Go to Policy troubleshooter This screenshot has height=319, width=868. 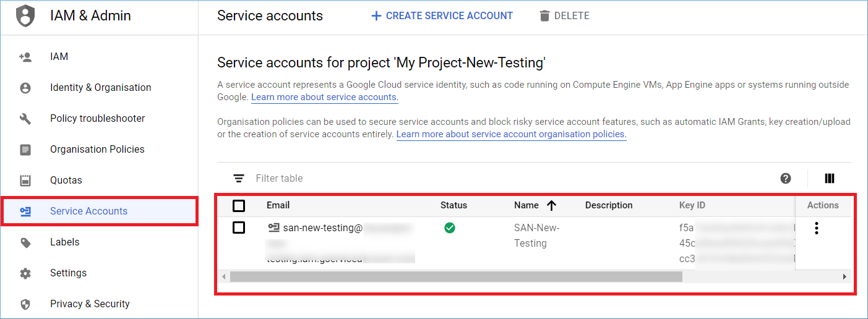[x=99, y=119]
